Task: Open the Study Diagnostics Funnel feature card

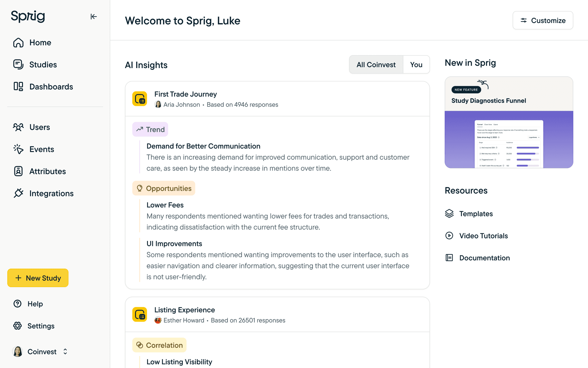Action: point(508,123)
